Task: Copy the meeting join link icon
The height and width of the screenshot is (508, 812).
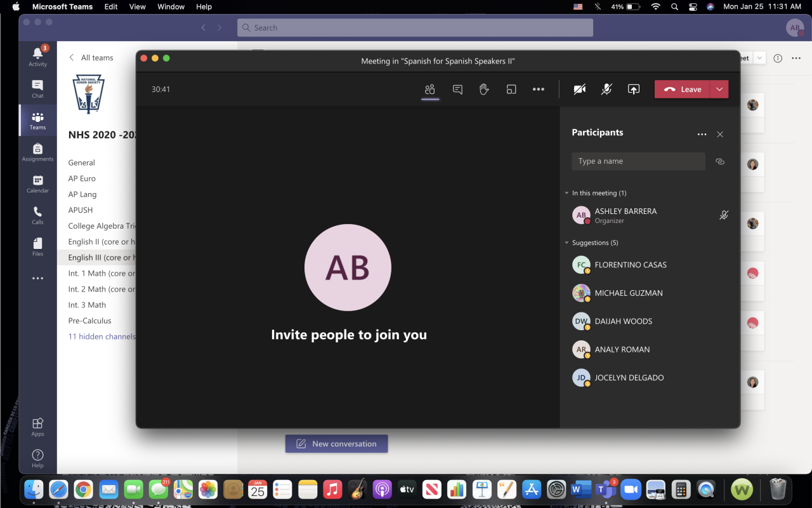Action: [x=719, y=161]
